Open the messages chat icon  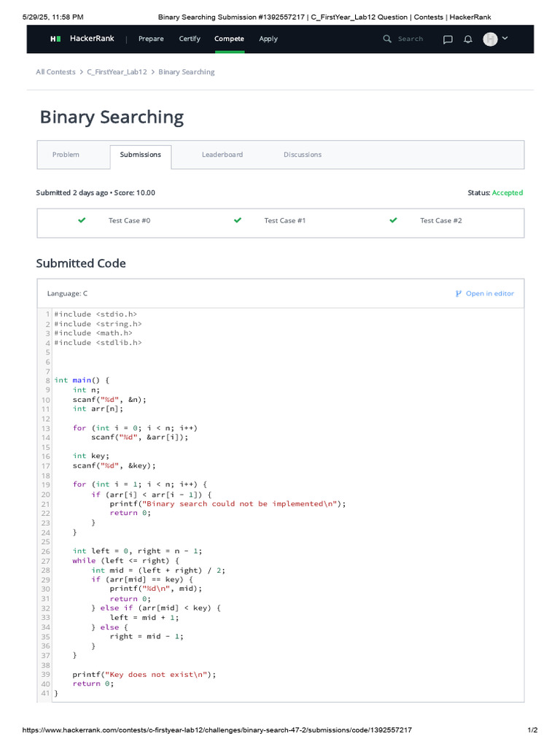point(448,39)
